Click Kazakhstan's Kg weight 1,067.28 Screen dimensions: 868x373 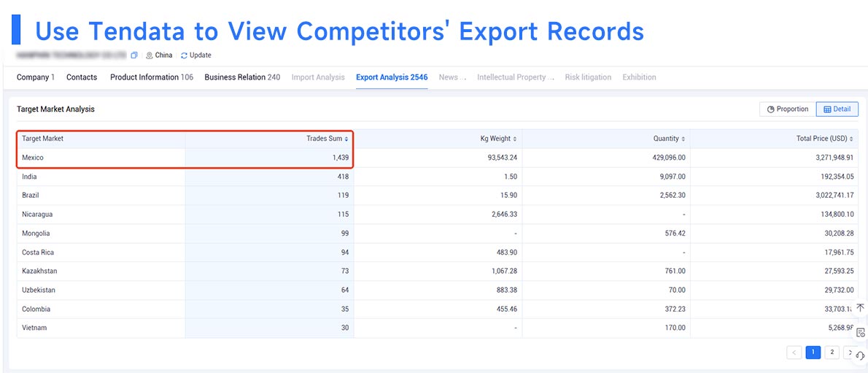(x=504, y=271)
